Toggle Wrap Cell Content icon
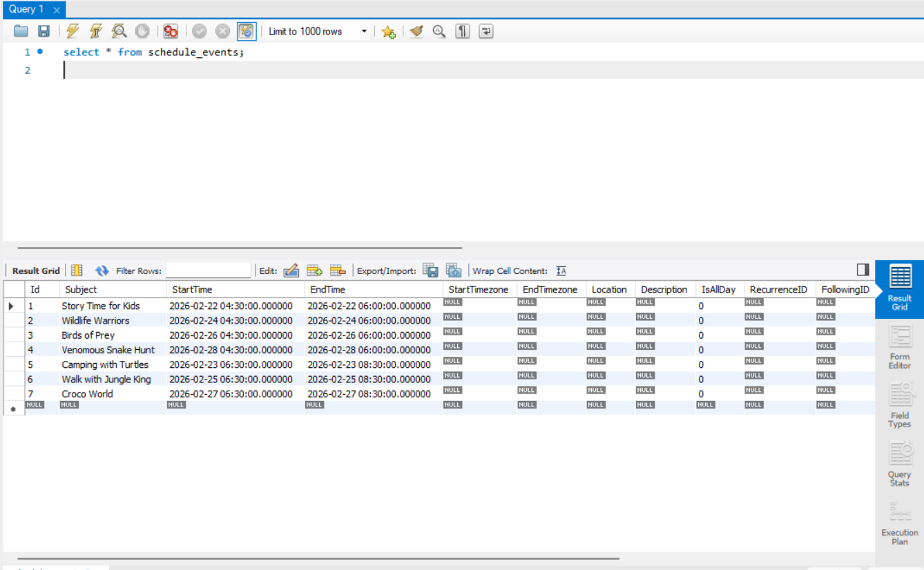Image resolution: width=924 pixels, height=570 pixels. coord(561,271)
